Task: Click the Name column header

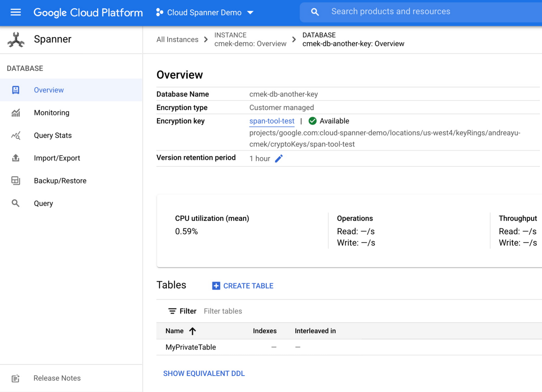Action: click(175, 331)
